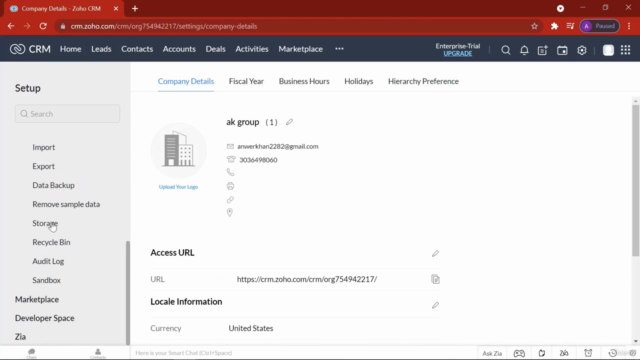Edit the Access URL section
Screen dimensions: 640x360
point(435,253)
